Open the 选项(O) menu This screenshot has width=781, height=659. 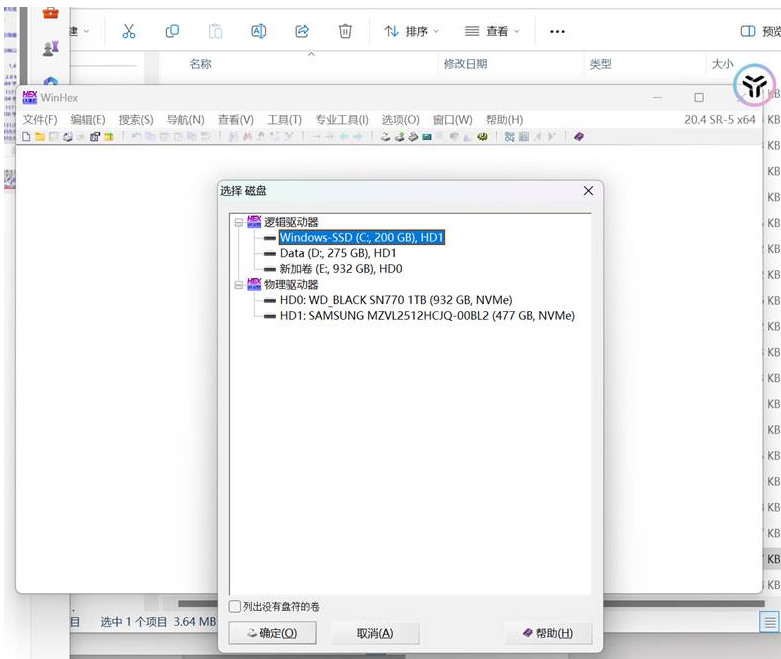point(400,120)
